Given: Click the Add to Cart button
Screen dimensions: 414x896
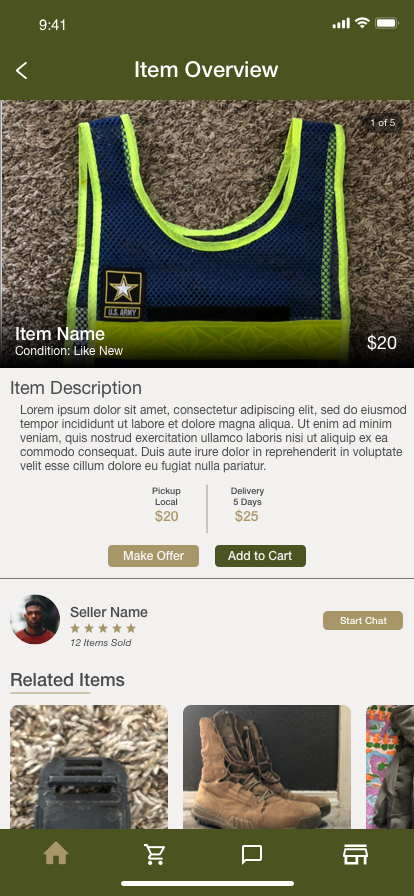Looking at the screenshot, I should click(260, 556).
